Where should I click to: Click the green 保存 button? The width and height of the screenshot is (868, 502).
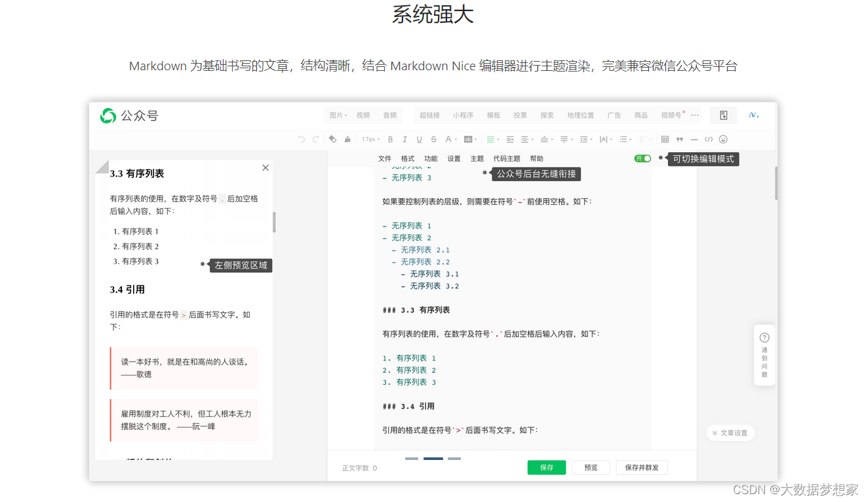[547, 468]
